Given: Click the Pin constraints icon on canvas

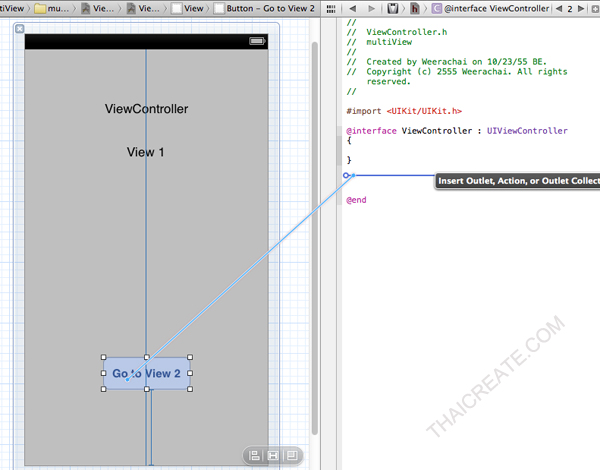Looking at the screenshot, I should (x=272, y=455).
